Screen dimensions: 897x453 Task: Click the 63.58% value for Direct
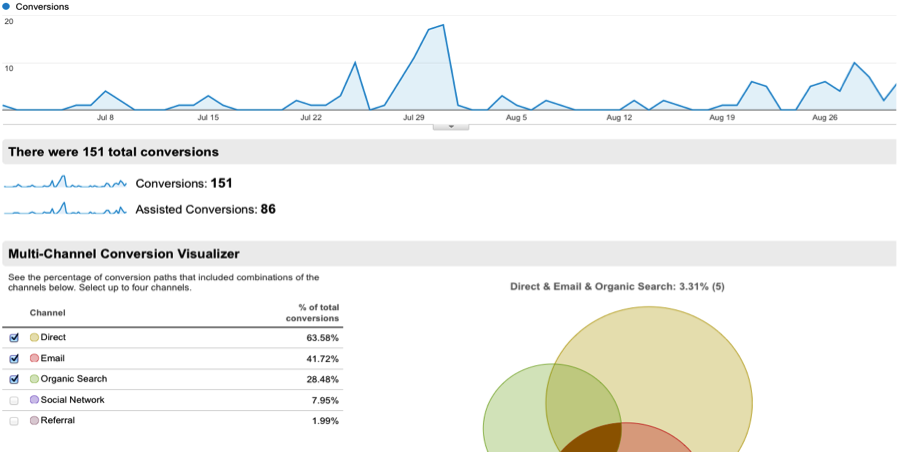323,338
